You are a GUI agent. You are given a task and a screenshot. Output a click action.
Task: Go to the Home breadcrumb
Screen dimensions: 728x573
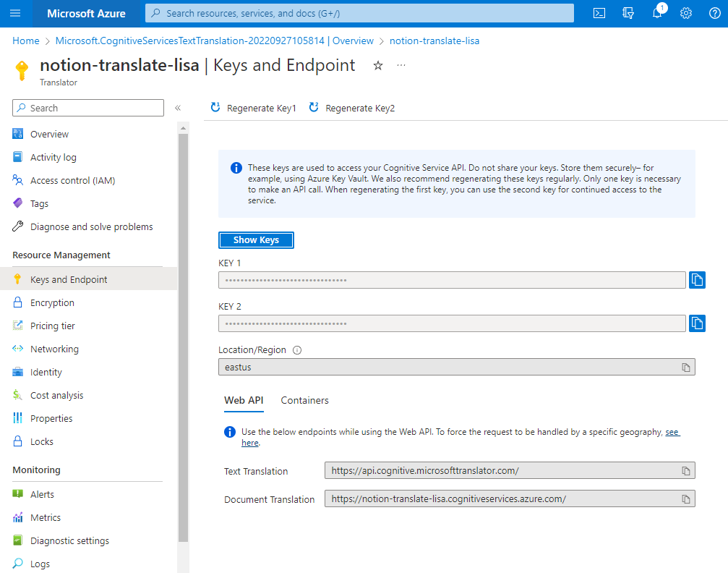26,41
